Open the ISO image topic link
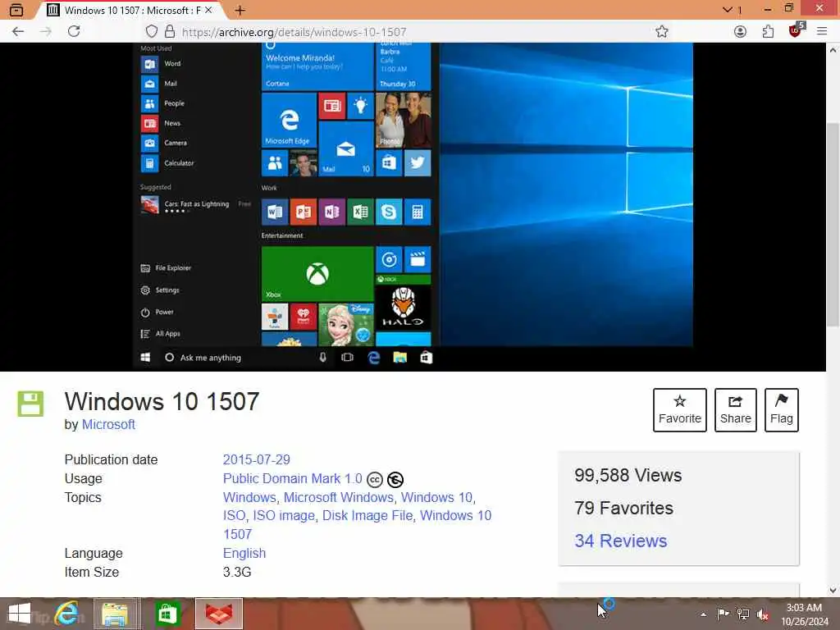The image size is (840, 630). [283, 515]
